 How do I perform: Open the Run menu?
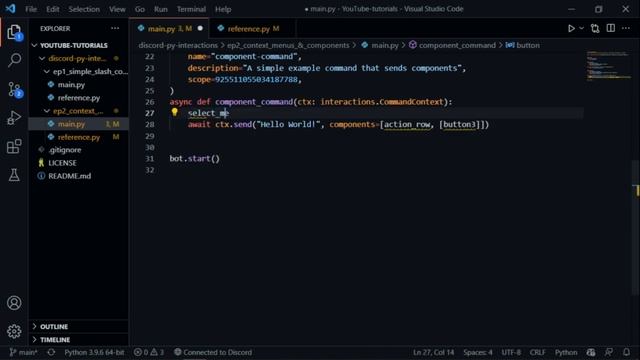tap(161, 9)
